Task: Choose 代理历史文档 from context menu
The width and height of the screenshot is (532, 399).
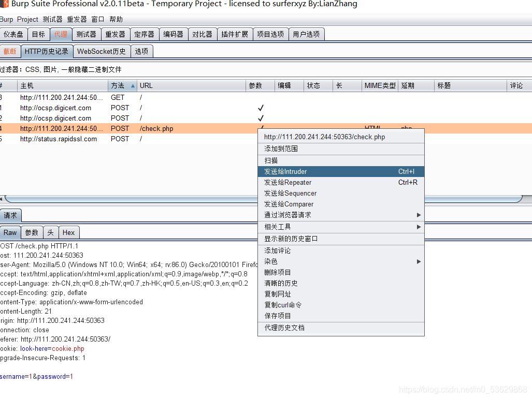Action: pyautogui.click(x=341, y=328)
